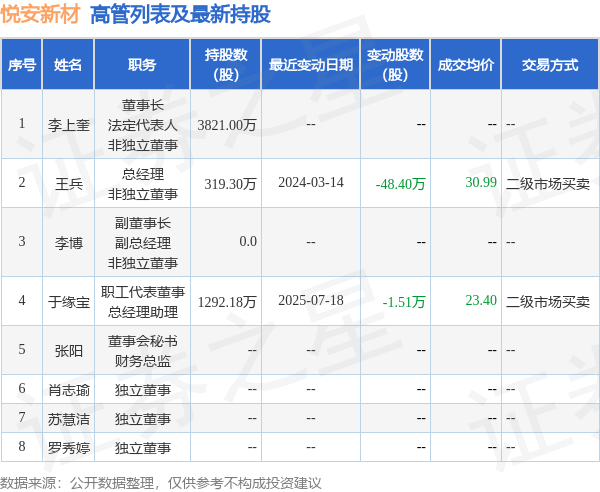The height and width of the screenshot is (492, 600).
Task: Select the 交易方式 column header
Action: click(x=550, y=65)
